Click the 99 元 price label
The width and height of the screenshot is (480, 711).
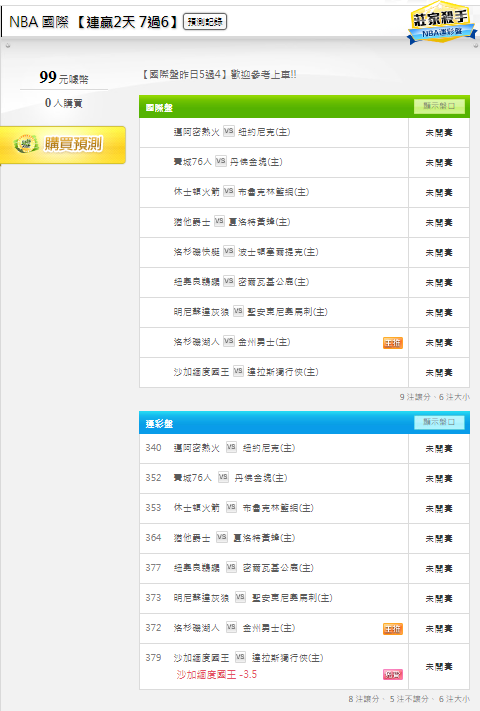click(64, 78)
